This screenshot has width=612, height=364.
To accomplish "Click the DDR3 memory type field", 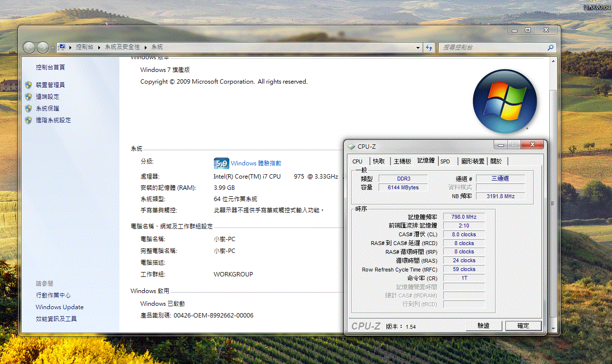I will click(x=403, y=179).
